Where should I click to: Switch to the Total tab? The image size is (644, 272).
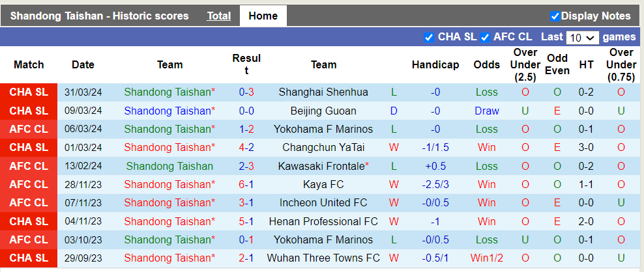point(219,16)
